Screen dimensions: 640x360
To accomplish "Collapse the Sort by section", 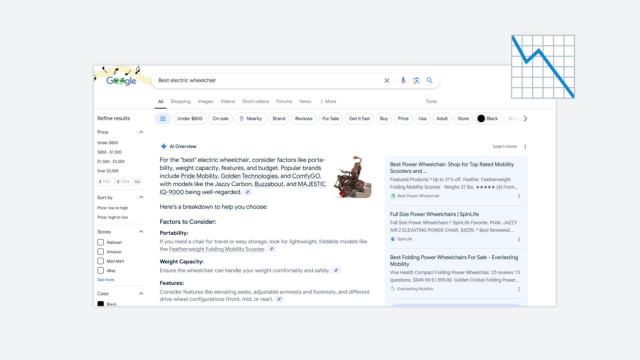I will pyautogui.click(x=141, y=197).
